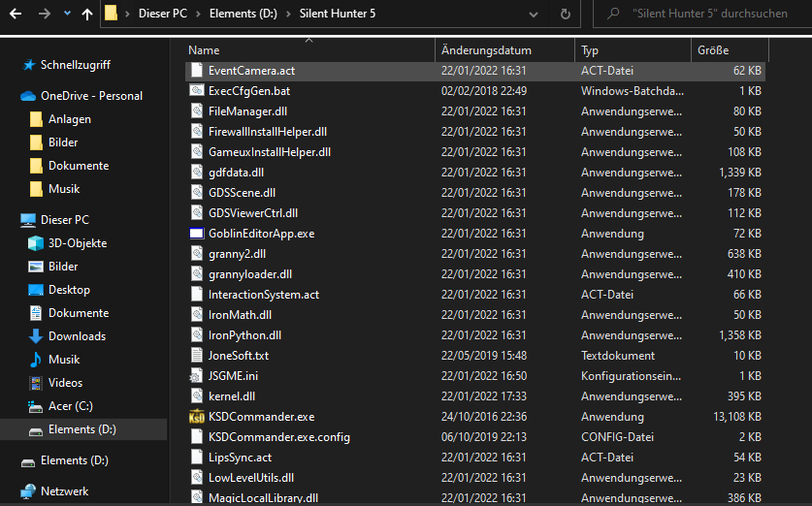Image resolution: width=812 pixels, height=506 pixels.
Task: Click Silent Hunter 5 breadcrumb segment
Action: [x=338, y=14]
